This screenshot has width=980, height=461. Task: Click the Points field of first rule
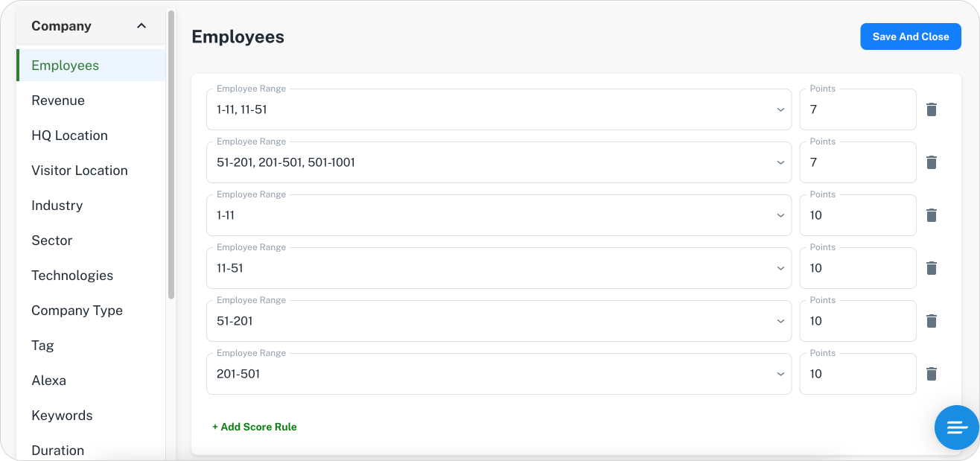pyautogui.click(x=857, y=109)
